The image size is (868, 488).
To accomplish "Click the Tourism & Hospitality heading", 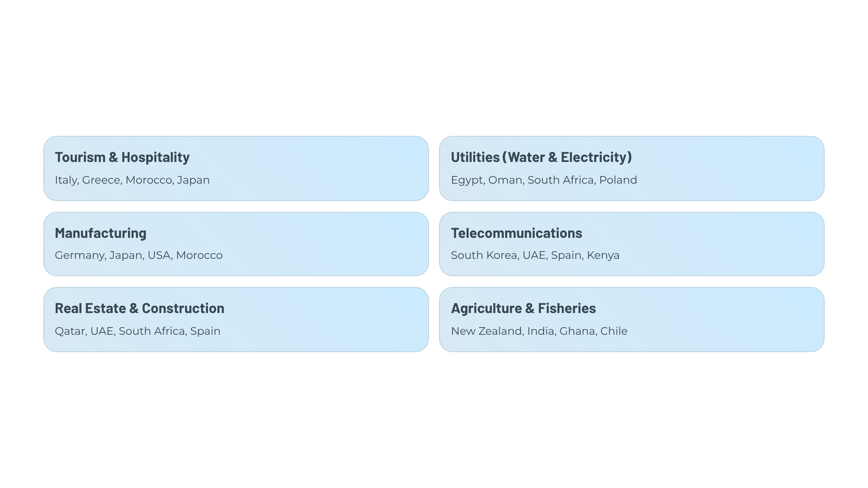I will tap(122, 157).
